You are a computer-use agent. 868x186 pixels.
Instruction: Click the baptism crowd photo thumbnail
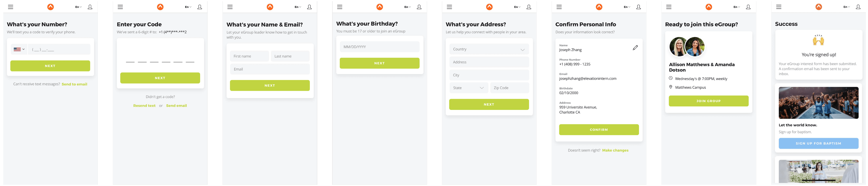coord(818,103)
